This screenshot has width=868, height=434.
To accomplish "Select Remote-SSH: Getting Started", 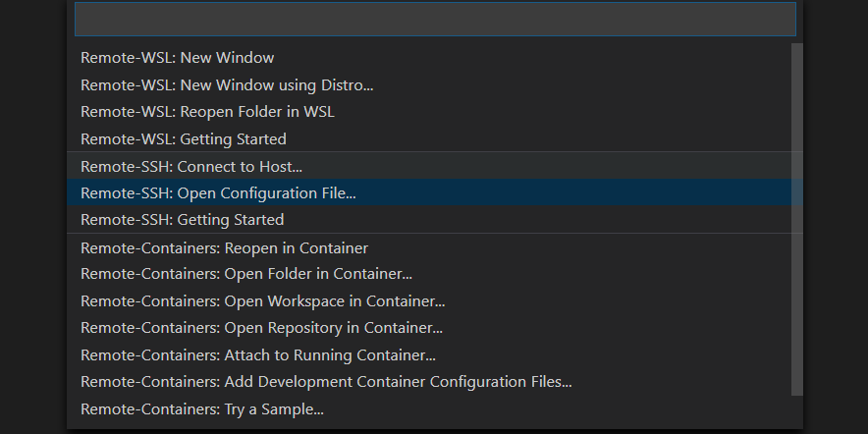I will (x=435, y=219).
